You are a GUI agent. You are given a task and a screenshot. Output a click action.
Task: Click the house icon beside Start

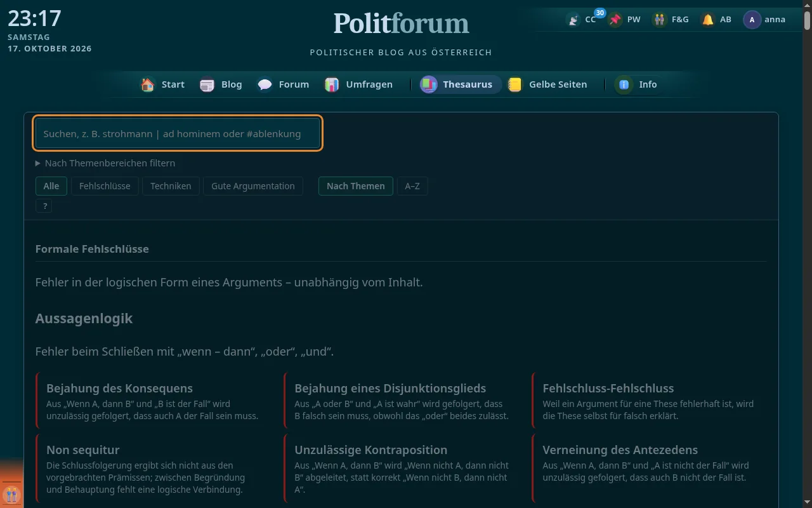(x=148, y=84)
